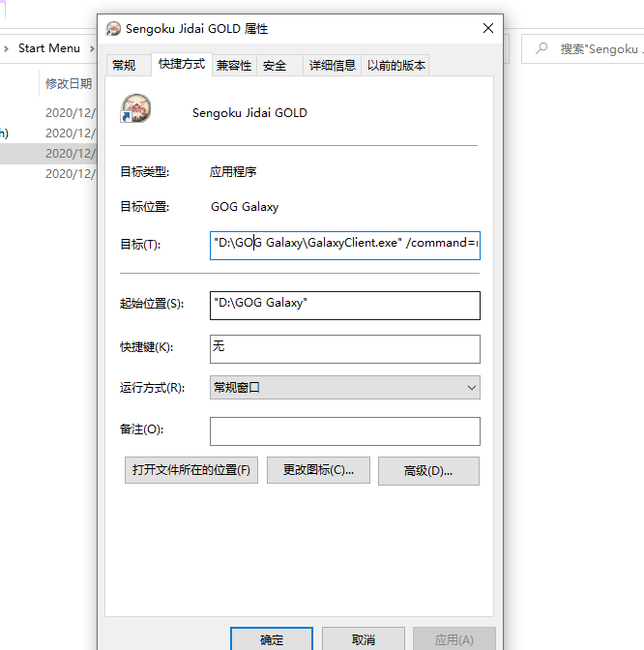Click 打开文件所在的位置(F) button
Image resolution: width=644 pixels, height=650 pixels.
[x=191, y=470]
